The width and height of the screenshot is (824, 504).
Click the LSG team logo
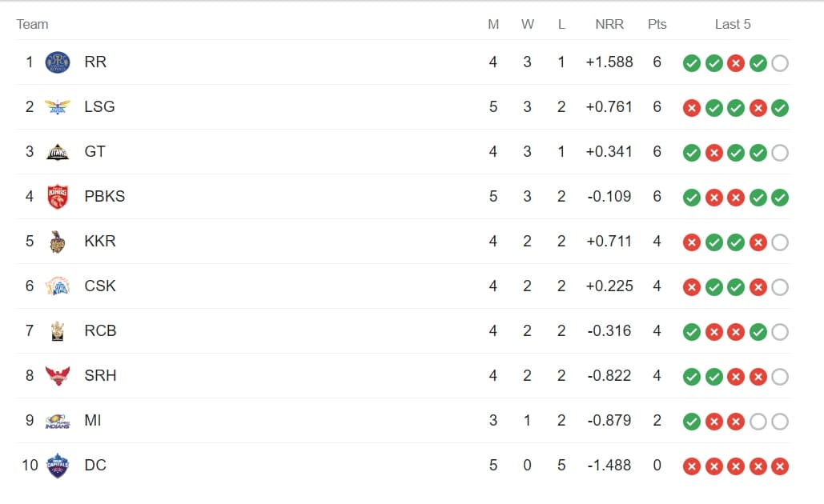(x=58, y=107)
